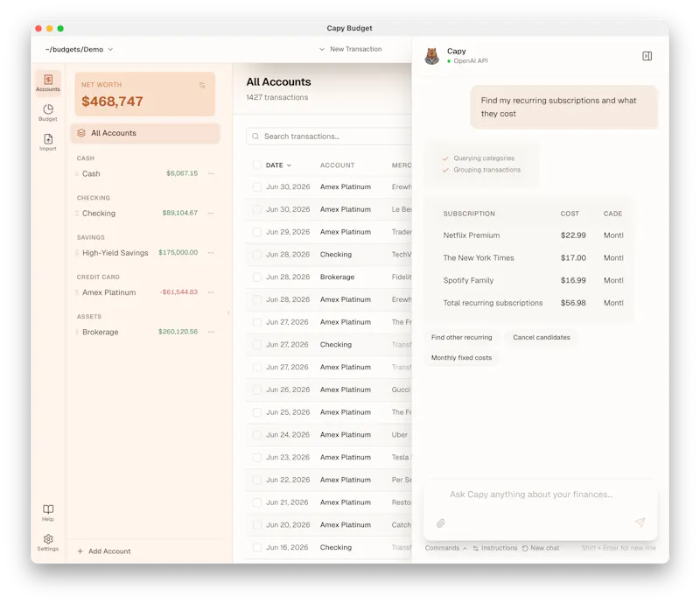Open the Accounts sidebar section
This screenshot has height=604, width=700.
click(48, 82)
